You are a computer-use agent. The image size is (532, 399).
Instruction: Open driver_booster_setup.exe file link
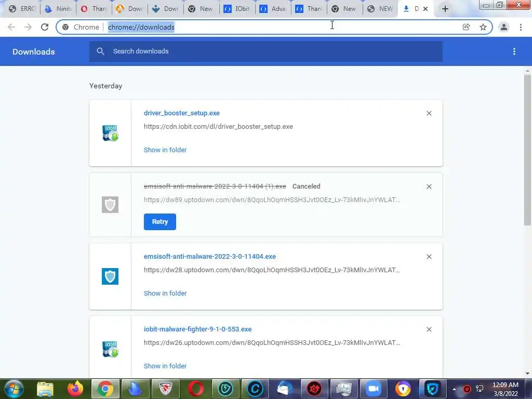[181, 113]
